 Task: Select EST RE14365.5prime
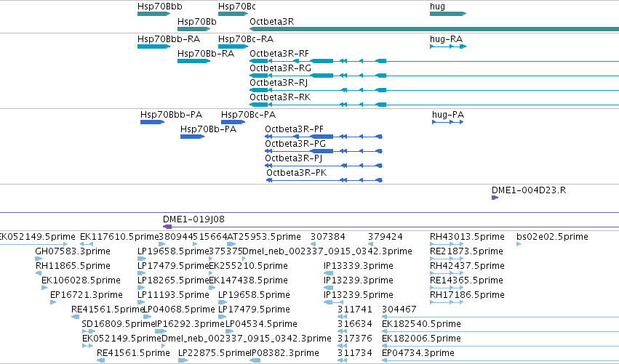447,288
